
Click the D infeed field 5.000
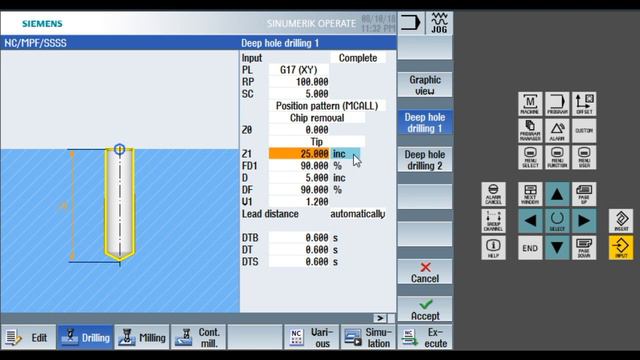(299, 178)
